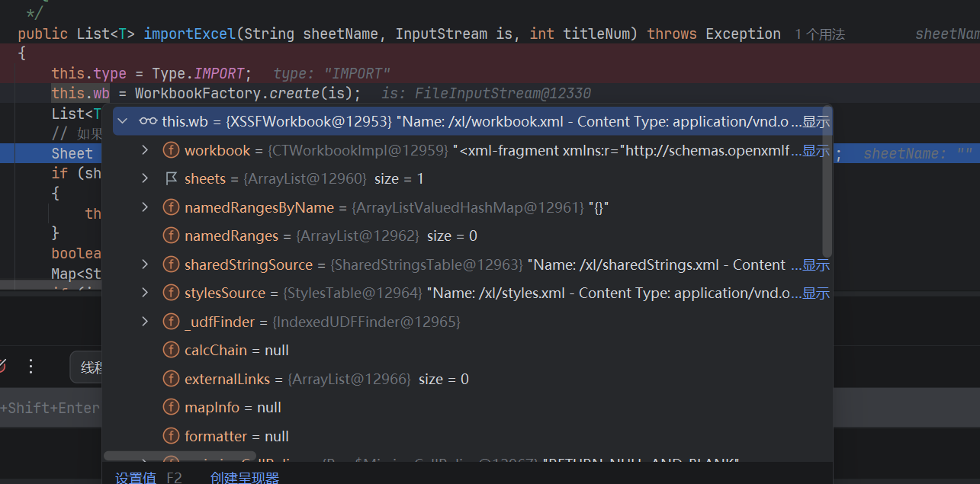The image size is (980, 484).
Task: Click WorkbookFactory in the code line
Action: pos(198,93)
